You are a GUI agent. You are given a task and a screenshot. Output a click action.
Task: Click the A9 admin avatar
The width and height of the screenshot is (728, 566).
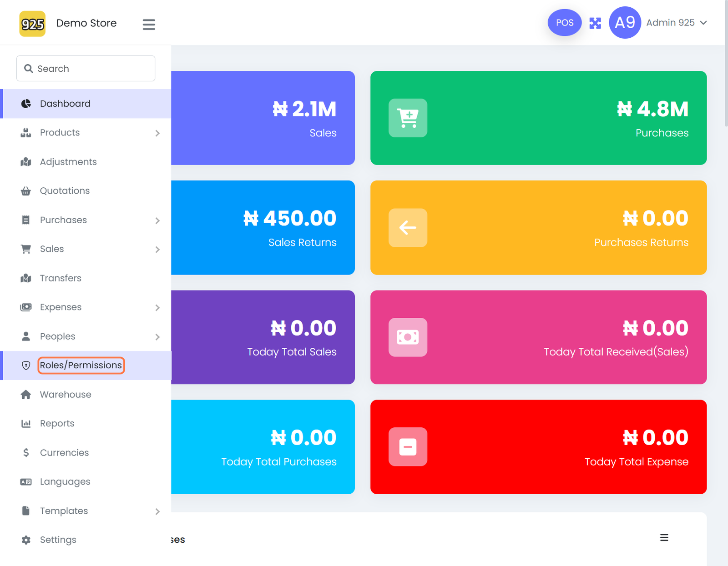coord(625,23)
